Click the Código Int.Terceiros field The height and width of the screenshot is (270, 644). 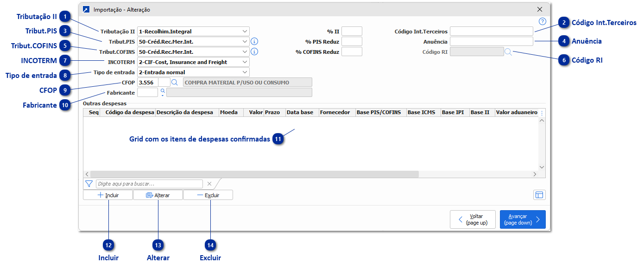tap(492, 32)
